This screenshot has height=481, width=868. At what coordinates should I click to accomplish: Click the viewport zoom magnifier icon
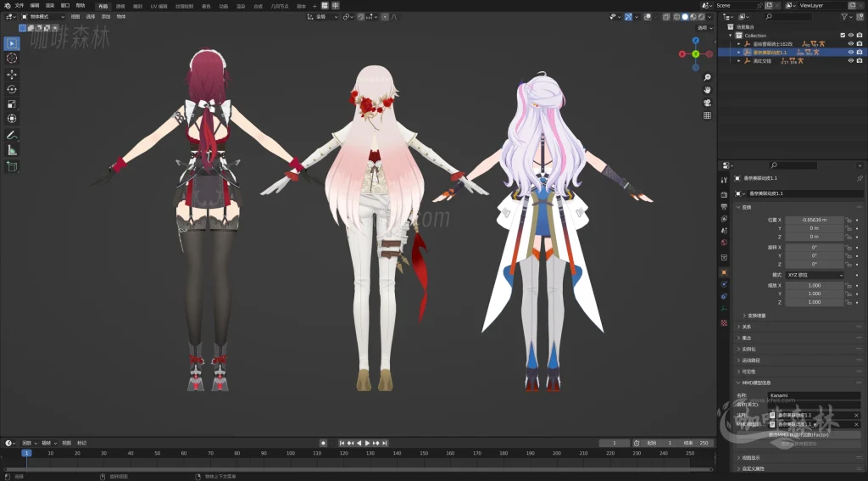[x=707, y=77]
